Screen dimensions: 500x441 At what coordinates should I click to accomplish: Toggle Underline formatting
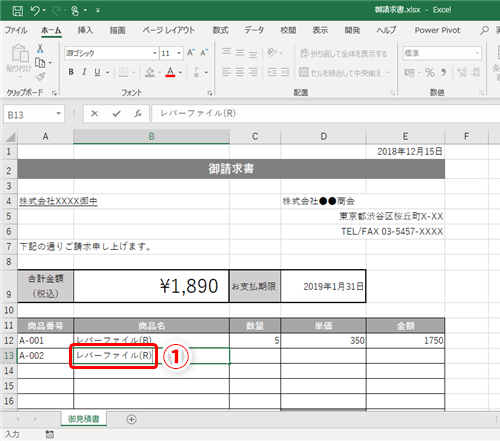[97, 72]
